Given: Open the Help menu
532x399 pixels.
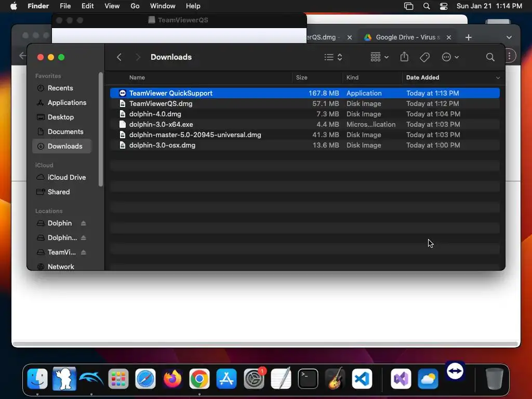Looking at the screenshot, I should pos(193,6).
